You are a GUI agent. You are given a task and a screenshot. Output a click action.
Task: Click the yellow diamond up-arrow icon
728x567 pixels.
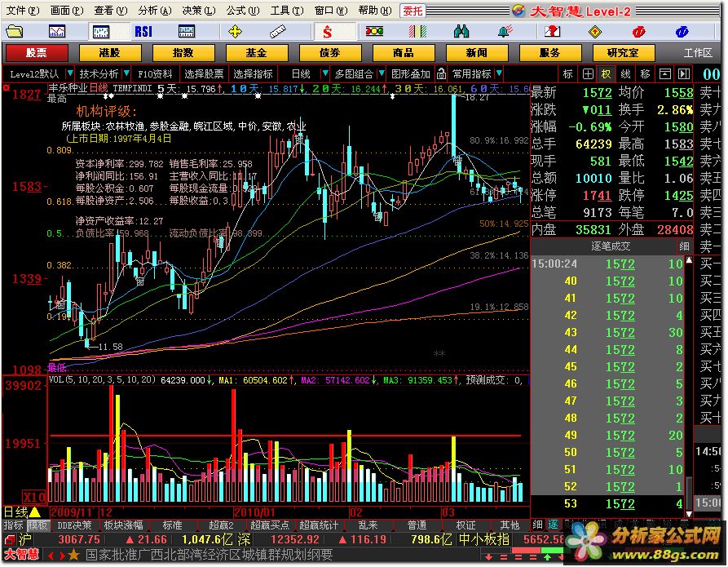click(595, 32)
